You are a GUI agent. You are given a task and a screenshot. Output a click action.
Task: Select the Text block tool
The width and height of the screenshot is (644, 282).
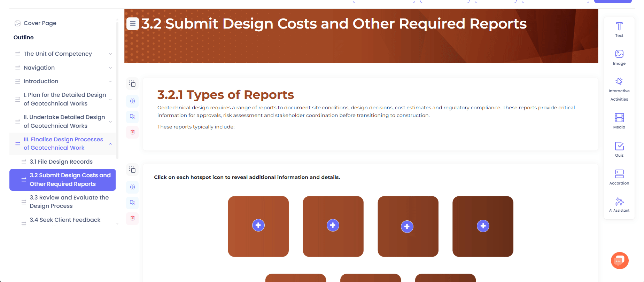619,30
